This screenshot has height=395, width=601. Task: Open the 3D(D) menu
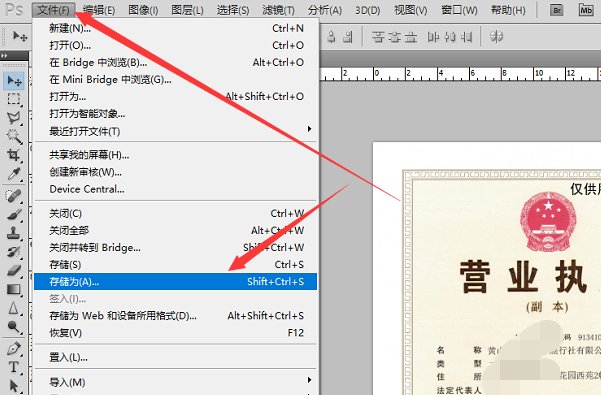click(368, 10)
